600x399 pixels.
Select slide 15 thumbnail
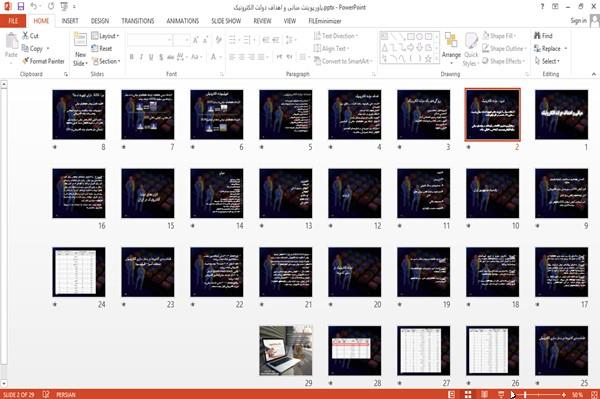pos(148,193)
